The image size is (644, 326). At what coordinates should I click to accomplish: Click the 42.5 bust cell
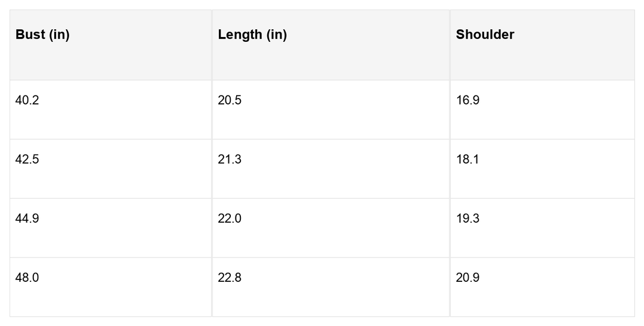click(x=27, y=159)
